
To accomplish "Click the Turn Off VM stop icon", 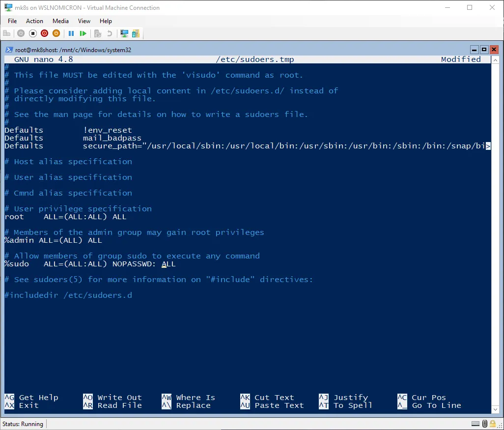I will coord(33,33).
